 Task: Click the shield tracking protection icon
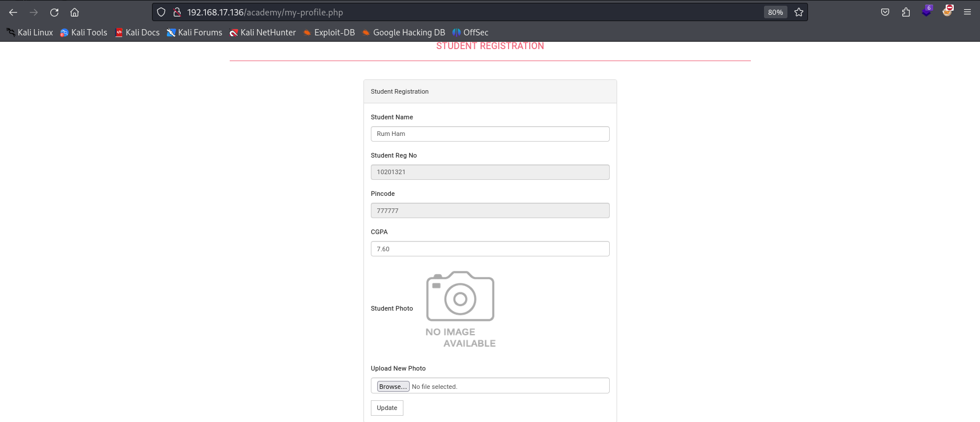[x=161, y=12]
